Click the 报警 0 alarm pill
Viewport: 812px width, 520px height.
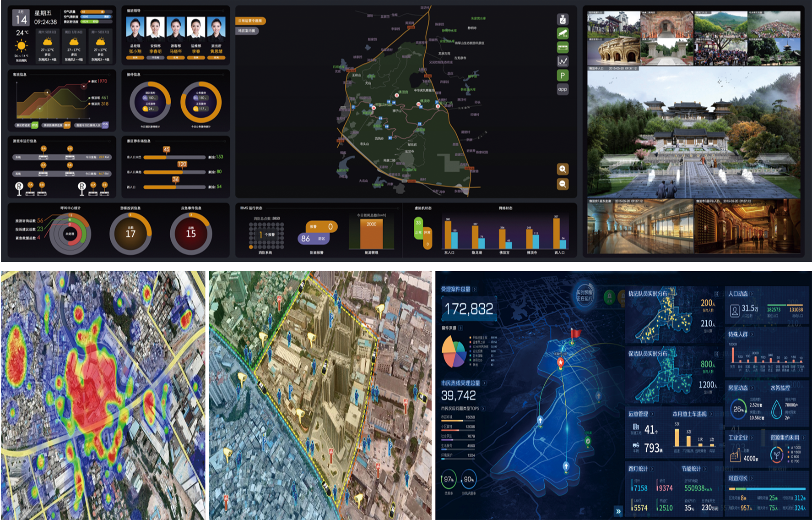click(x=321, y=226)
